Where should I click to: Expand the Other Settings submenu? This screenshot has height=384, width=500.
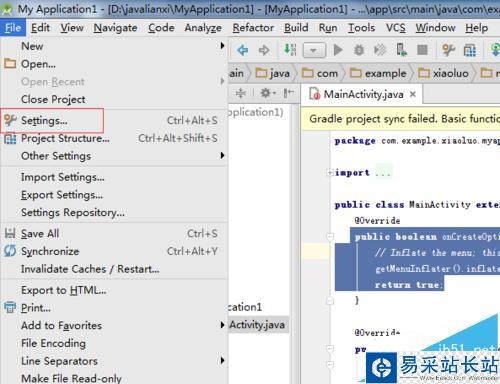pos(114,156)
